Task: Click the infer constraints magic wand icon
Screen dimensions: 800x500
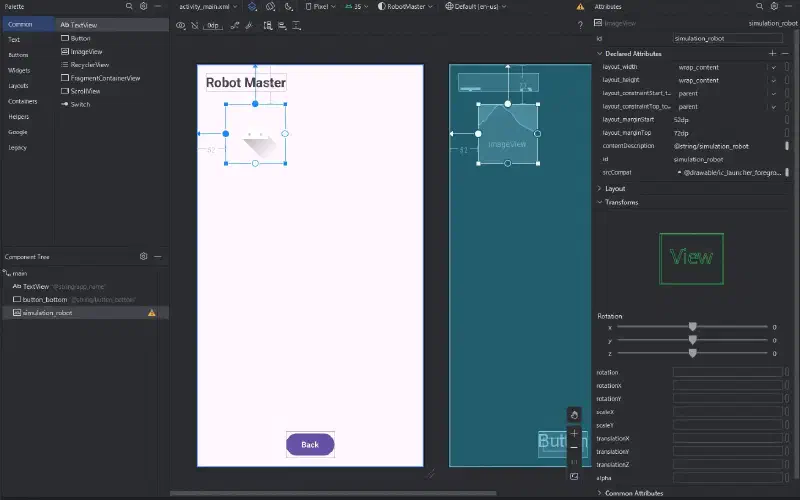Action: tap(249, 26)
